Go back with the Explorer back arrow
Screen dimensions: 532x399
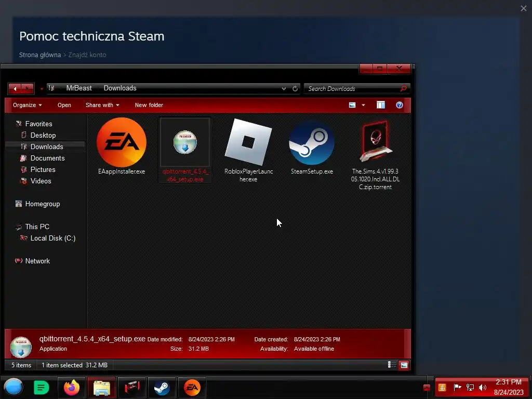(15, 88)
